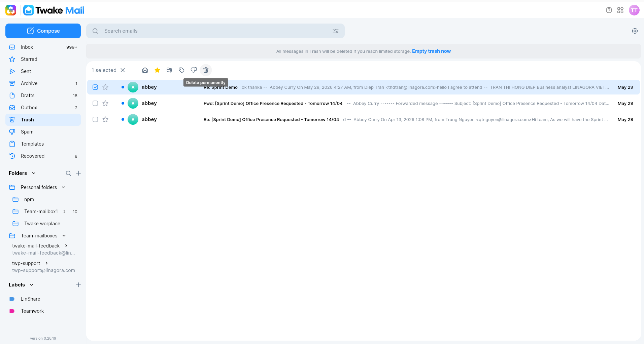Collapse Team-mailboxes chevron

point(64,236)
